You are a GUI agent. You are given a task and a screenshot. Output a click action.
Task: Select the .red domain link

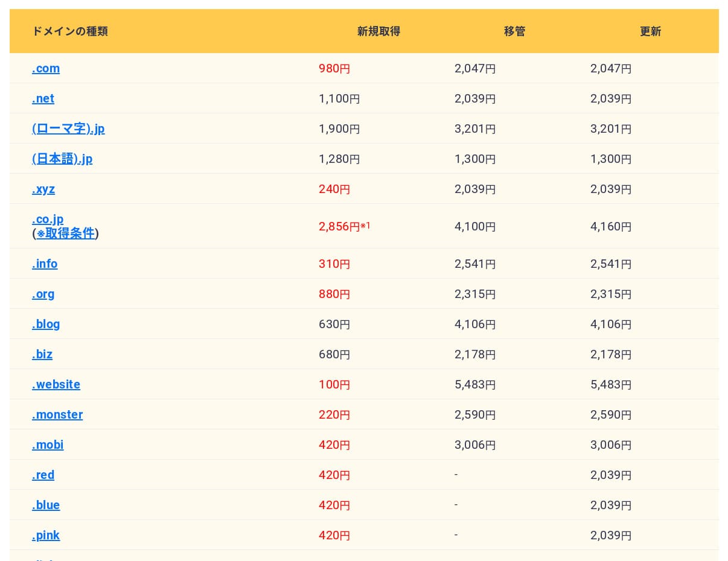click(x=43, y=475)
